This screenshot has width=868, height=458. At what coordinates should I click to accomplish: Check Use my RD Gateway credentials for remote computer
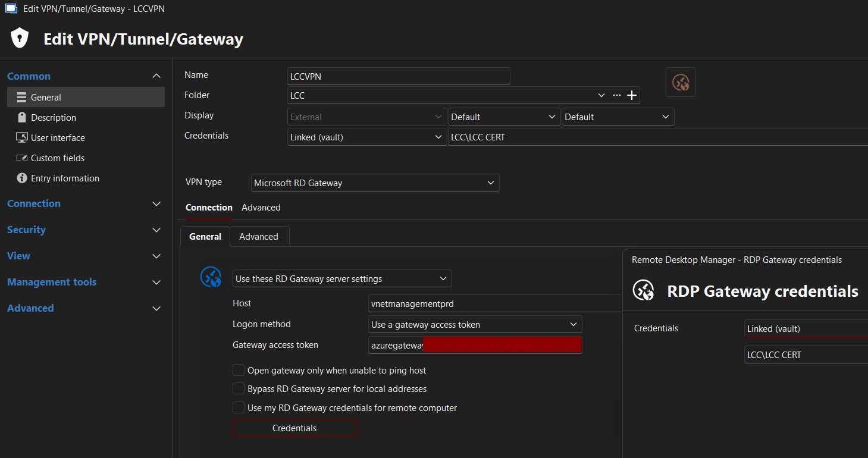pyautogui.click(x=239, y=408)
